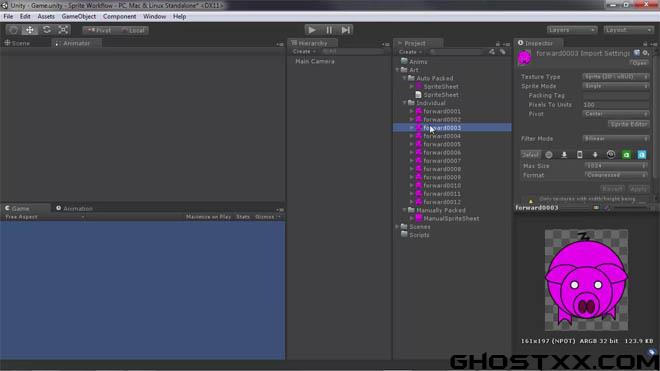Toggle Maximize on Play

[x=208, y=217]
